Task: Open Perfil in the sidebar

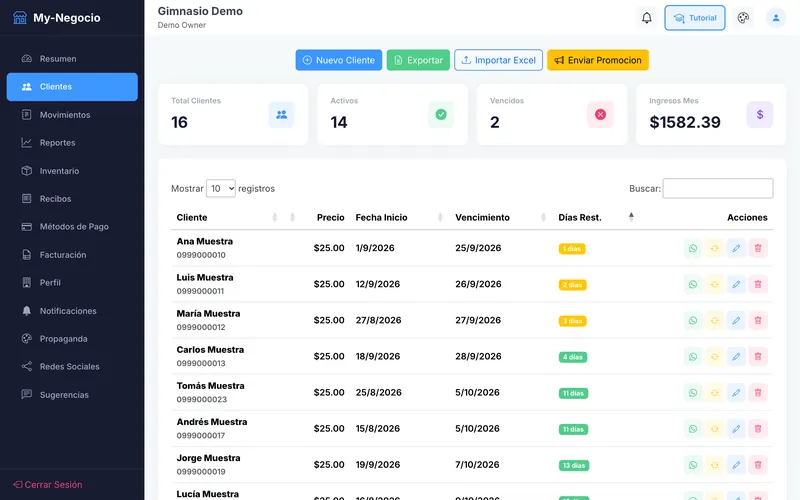Action: (72, 283)
